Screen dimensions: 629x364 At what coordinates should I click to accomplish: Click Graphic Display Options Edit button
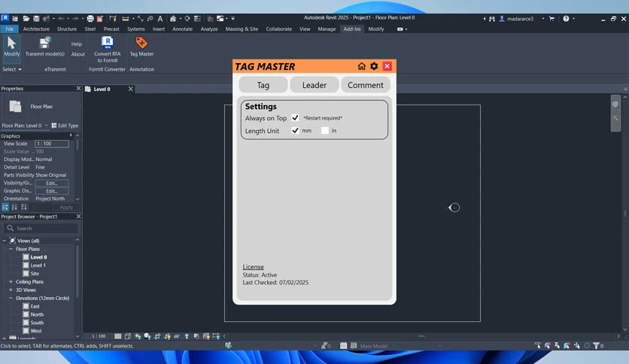click(52, 191)
